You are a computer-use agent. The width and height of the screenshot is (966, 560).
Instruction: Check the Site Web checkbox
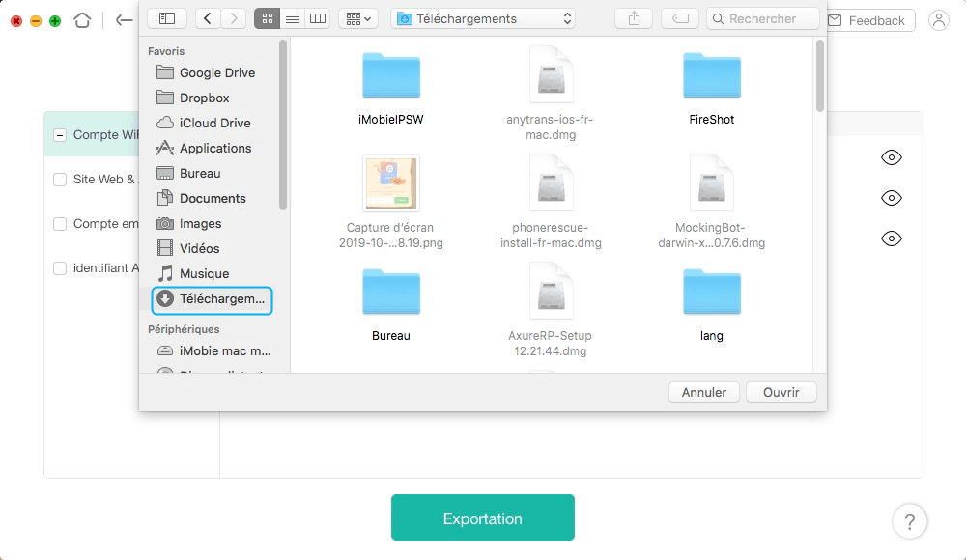(x=60, y=180)
